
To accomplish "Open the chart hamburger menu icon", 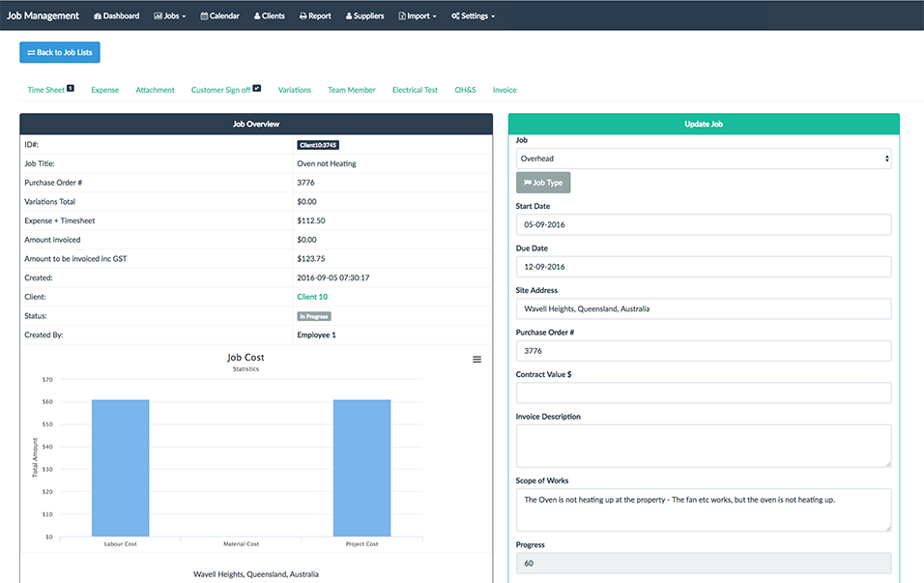I will click(x=476, y=360).
